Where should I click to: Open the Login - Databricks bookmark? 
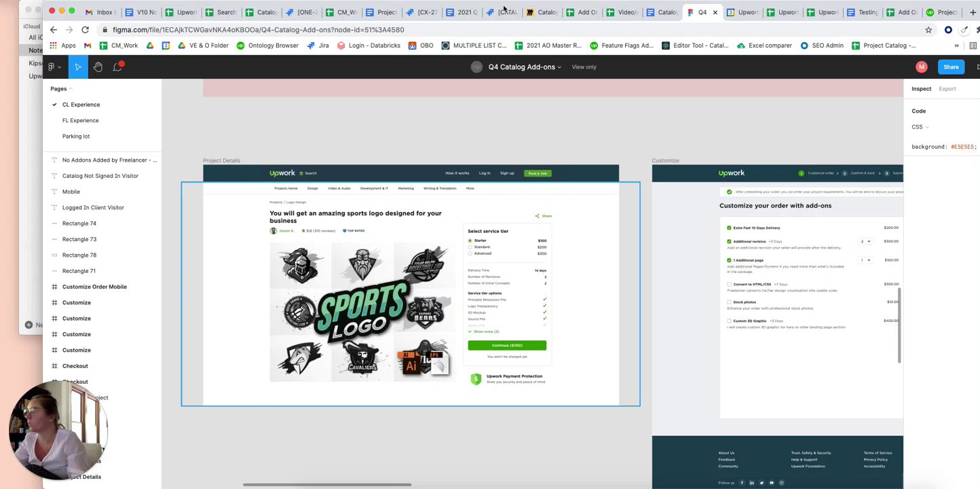point(369,46)
